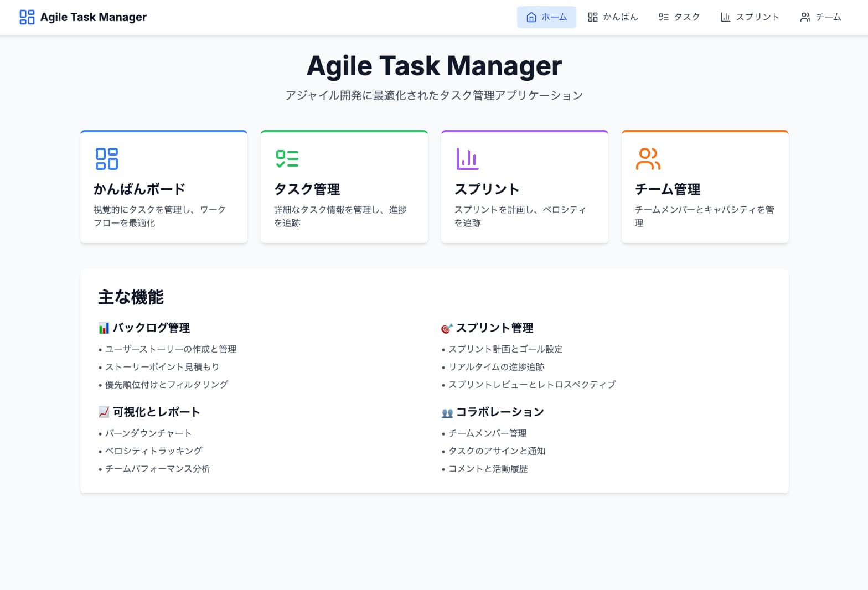Click the task list icon in navbar
This screenshot has width=868, height=590.
tap(663, 17)
